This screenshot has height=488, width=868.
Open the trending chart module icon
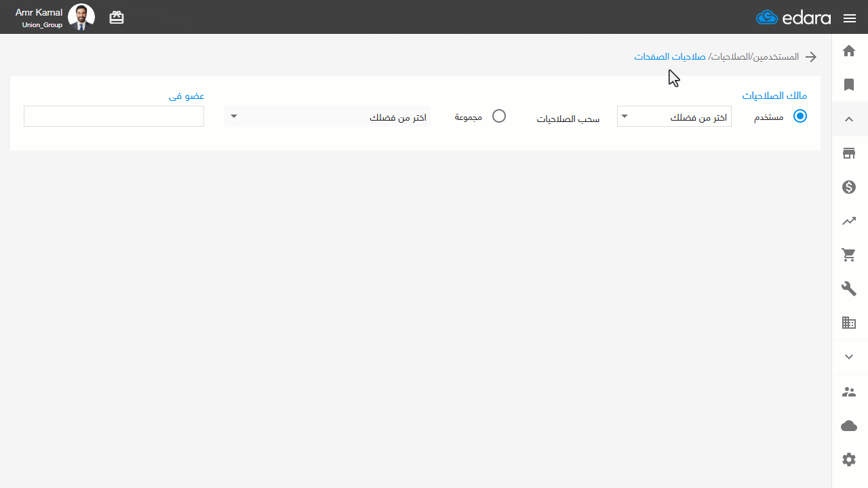[849, 221]
